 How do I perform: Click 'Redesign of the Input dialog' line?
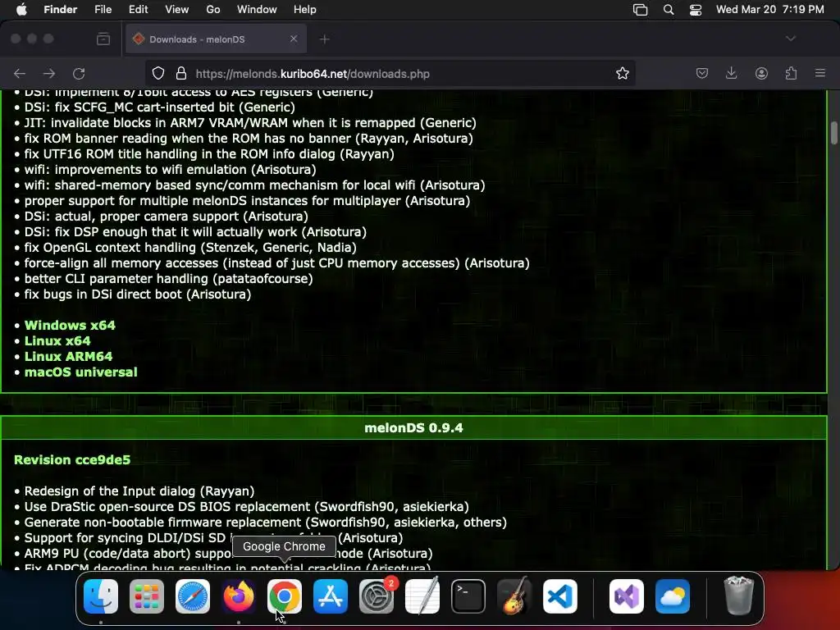coord(139,491)
